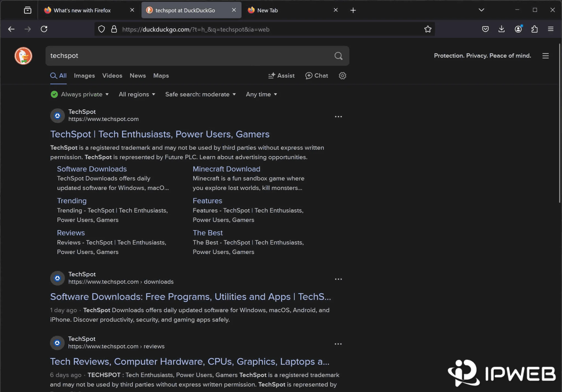Click the padlock site info icon

(x=114, y=29)
